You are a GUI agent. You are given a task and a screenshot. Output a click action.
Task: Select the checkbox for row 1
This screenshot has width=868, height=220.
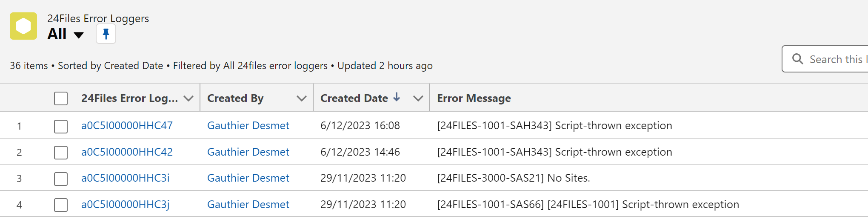(61, 126)
